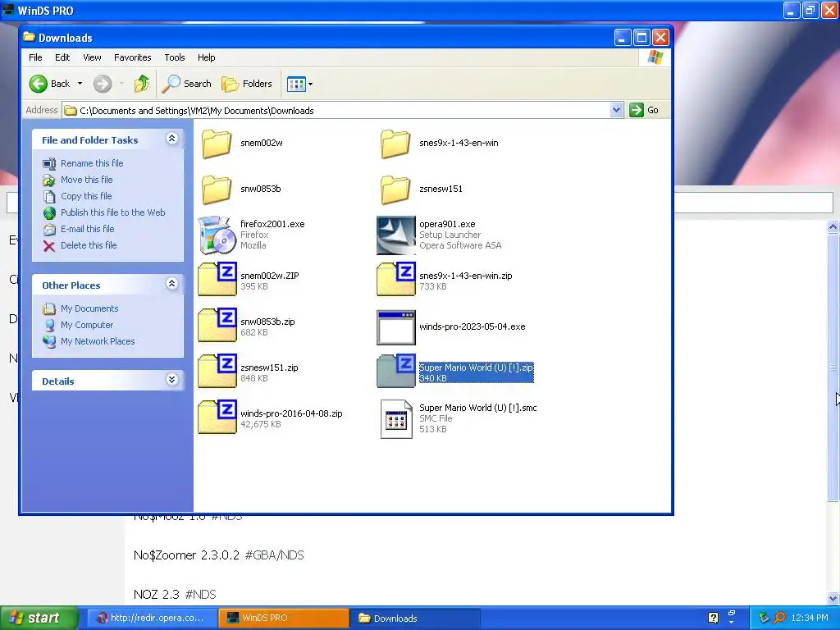Switch to the Opera redir.opera.co taskbar item
Viewport: 840px width, 630px height.
tap(152, 619)
